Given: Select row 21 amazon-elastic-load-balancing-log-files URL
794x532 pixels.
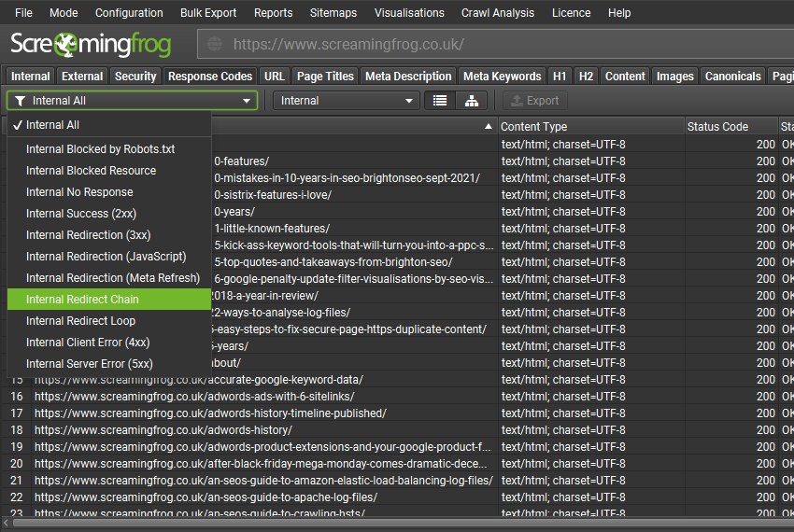Looking at the screenshot, I should click(x=263, y=481).
